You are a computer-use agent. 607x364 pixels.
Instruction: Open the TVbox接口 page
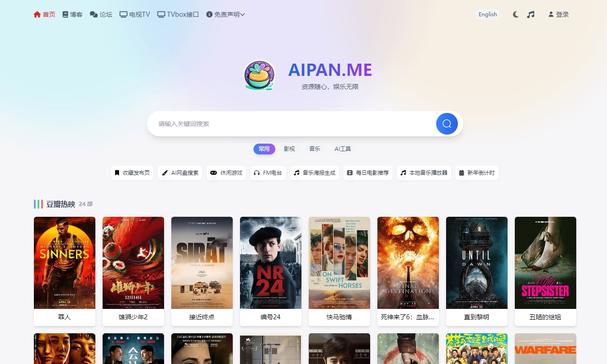pos(178,14)
